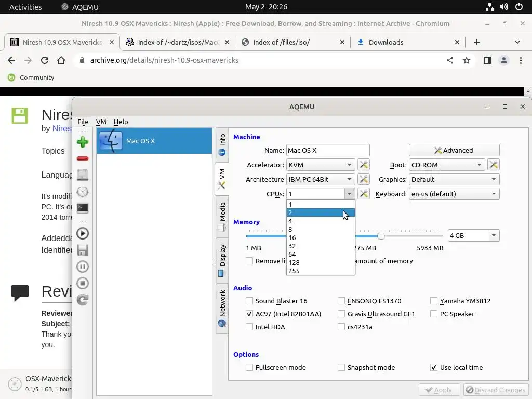Switch to the Display side tab
Screen dimensions: 532x399
[x=222, y=260]
